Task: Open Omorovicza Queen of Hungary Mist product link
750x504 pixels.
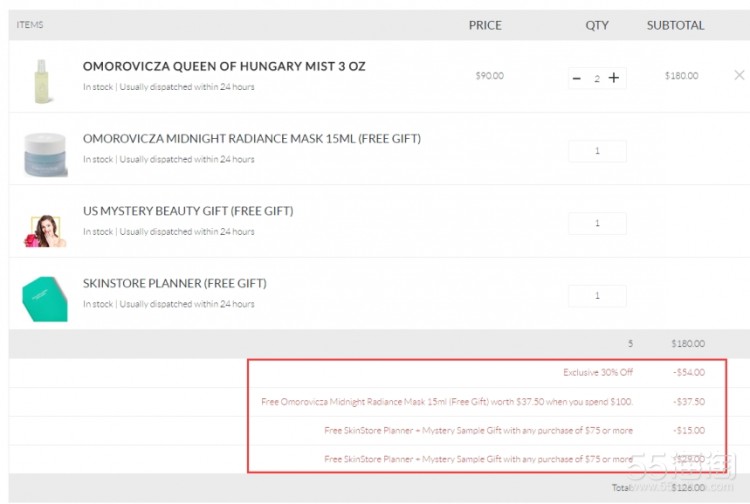Action: click(224, 66)
